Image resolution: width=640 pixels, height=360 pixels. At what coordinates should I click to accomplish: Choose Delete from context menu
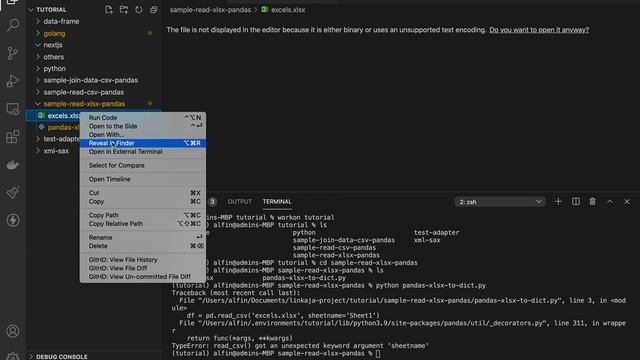coord(143,246)
